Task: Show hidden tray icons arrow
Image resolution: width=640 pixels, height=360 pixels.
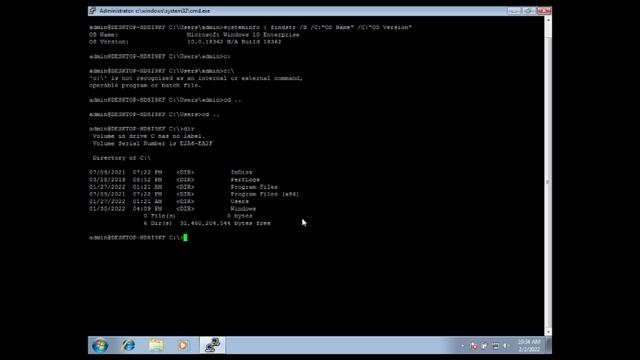Action: 462,346
